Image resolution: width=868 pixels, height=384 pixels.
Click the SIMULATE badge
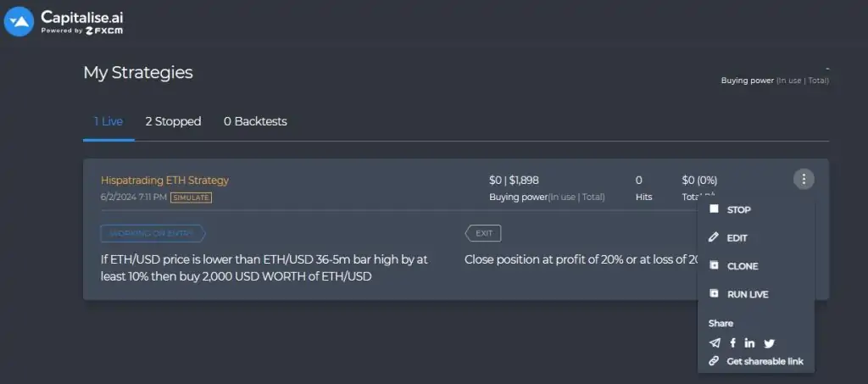pos(191,198)
